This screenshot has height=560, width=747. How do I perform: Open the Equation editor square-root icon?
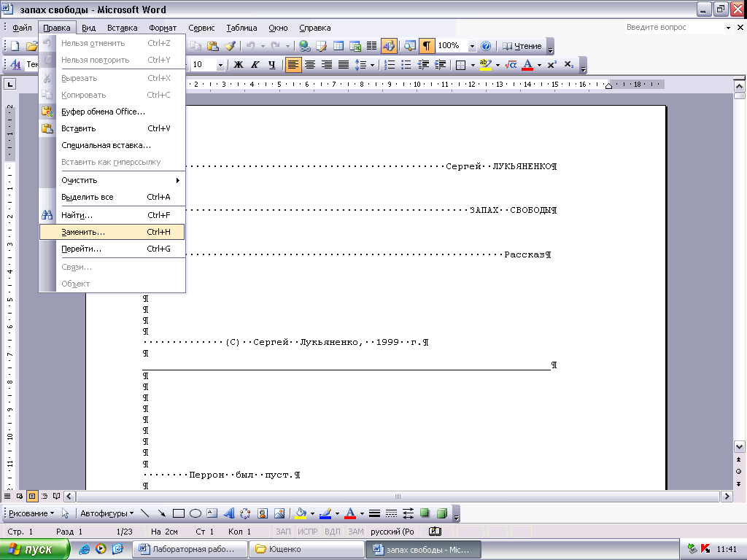[511, 65]
